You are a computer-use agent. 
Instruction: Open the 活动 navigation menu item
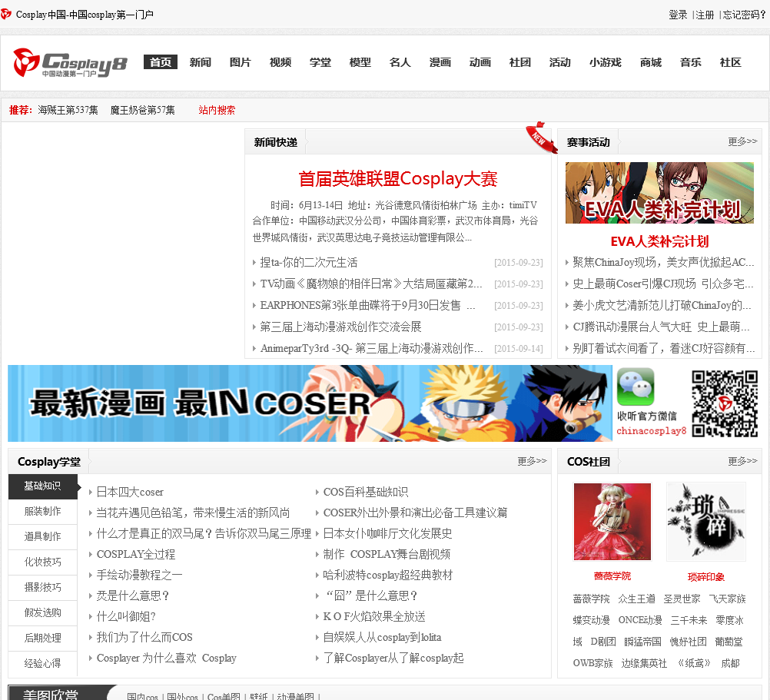pos(559,62)
